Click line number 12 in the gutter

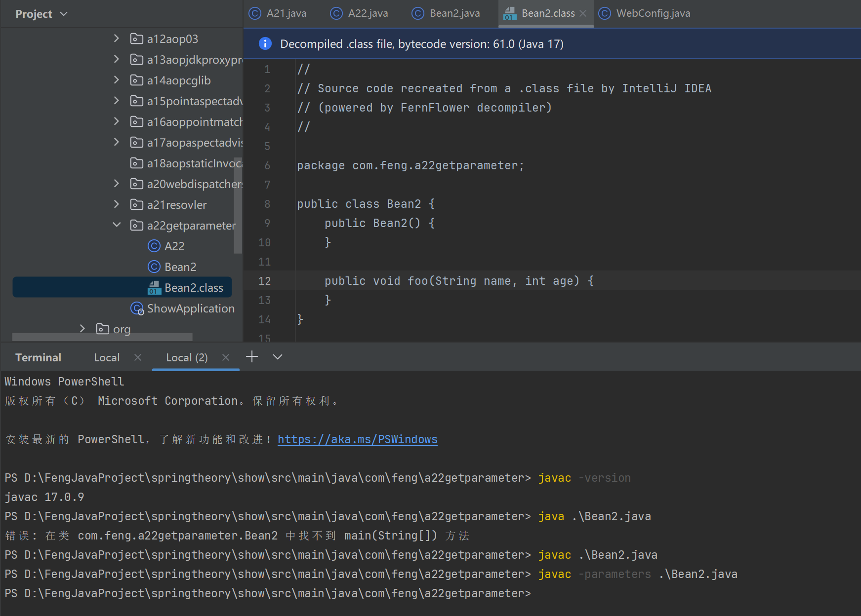[x=265, y=281]
